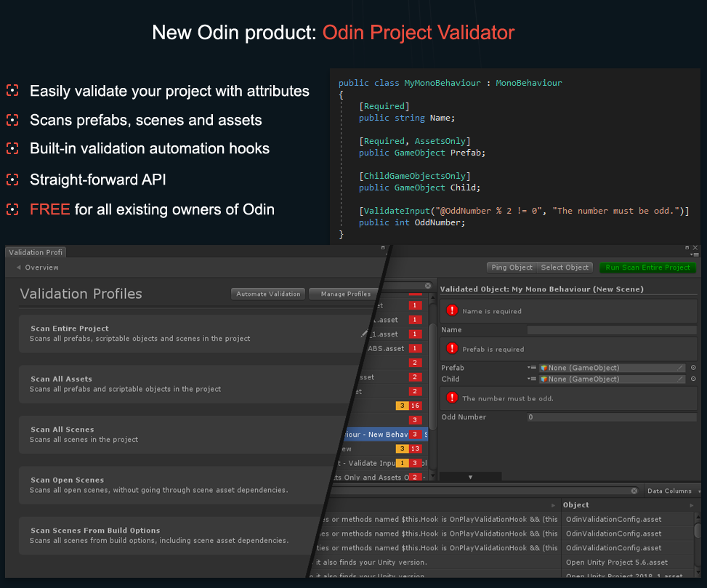Click the validation results list scrollbar thumb
This screenshot has height=588, width=707.
click(x=432, y=376)
